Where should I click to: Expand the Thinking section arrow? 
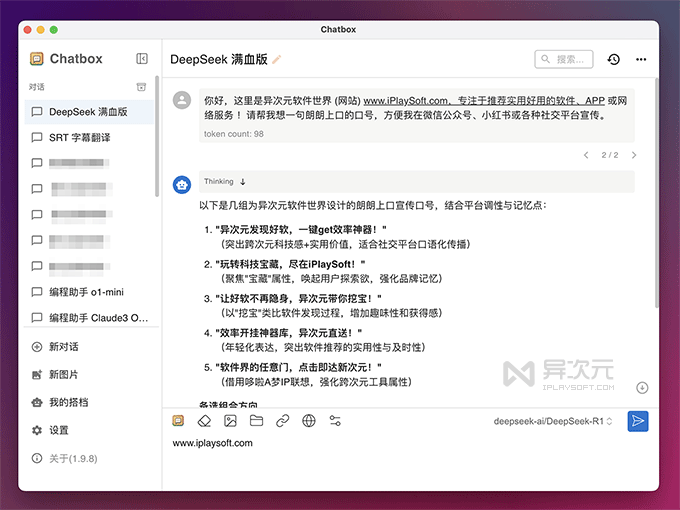[x=243, y=182]
